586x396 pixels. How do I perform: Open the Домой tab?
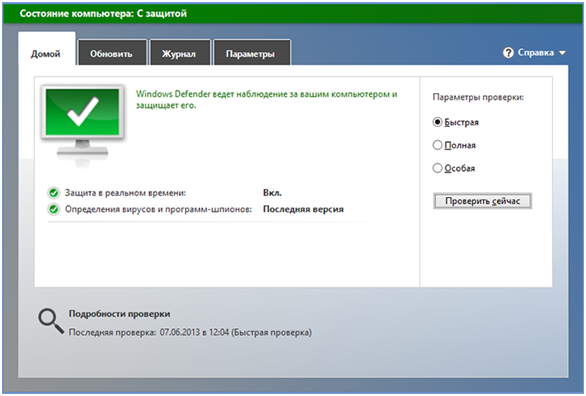pos(46,50)
